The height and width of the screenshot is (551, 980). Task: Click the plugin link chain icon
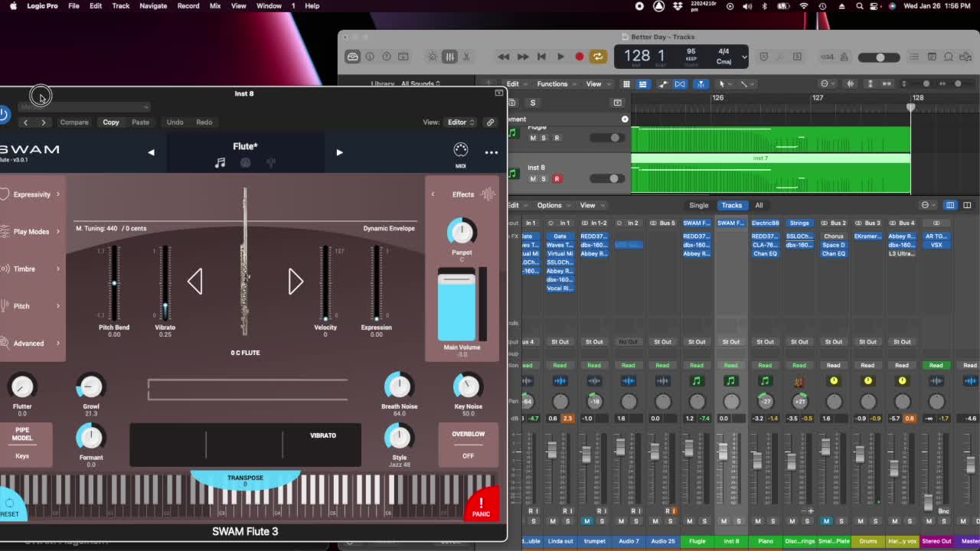point(491,122)
